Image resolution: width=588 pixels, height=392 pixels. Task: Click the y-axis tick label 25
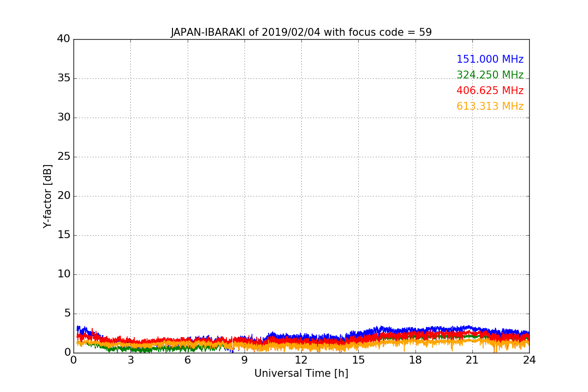click(64, 156)
